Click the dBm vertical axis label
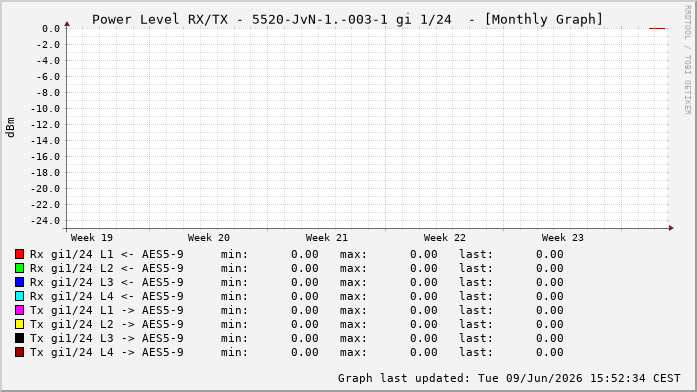Image resolution: width=697 pixels, height=392 pixels. 11,128
